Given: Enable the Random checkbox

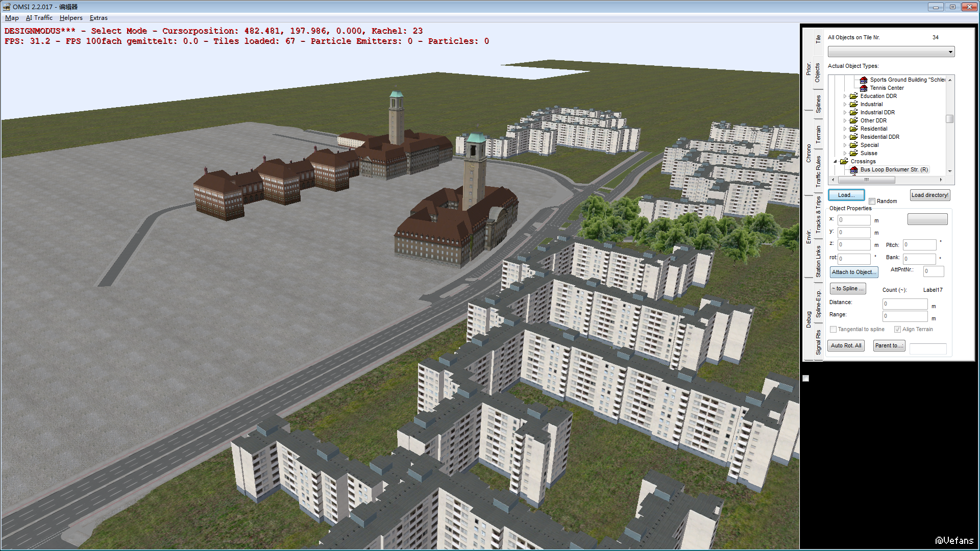Looking at the screenshot, I should click(872, 202).
